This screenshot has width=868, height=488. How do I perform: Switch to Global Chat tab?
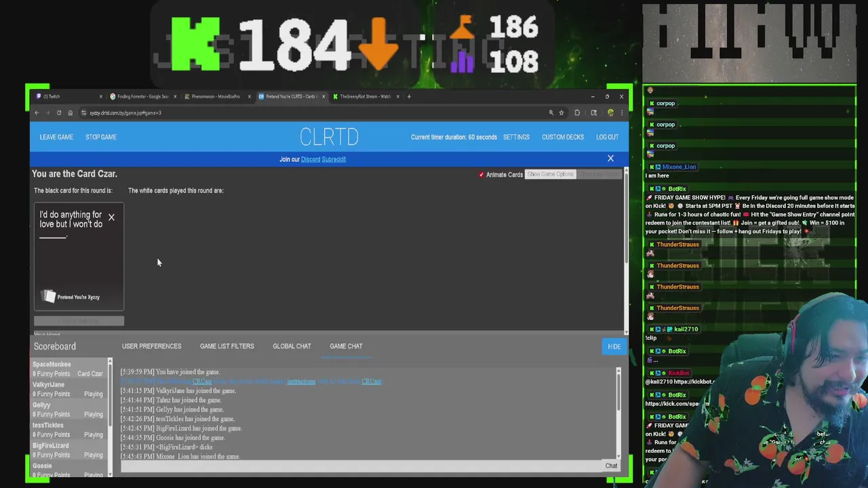coord(292,346)
